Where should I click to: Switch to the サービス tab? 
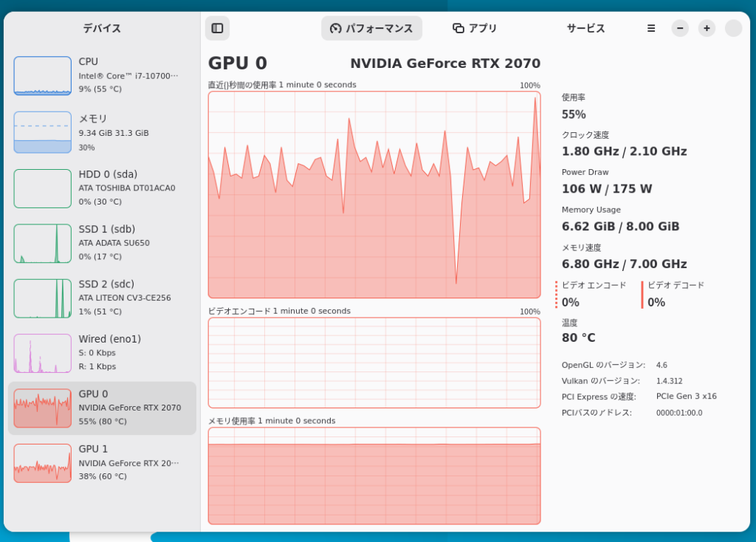585,28
